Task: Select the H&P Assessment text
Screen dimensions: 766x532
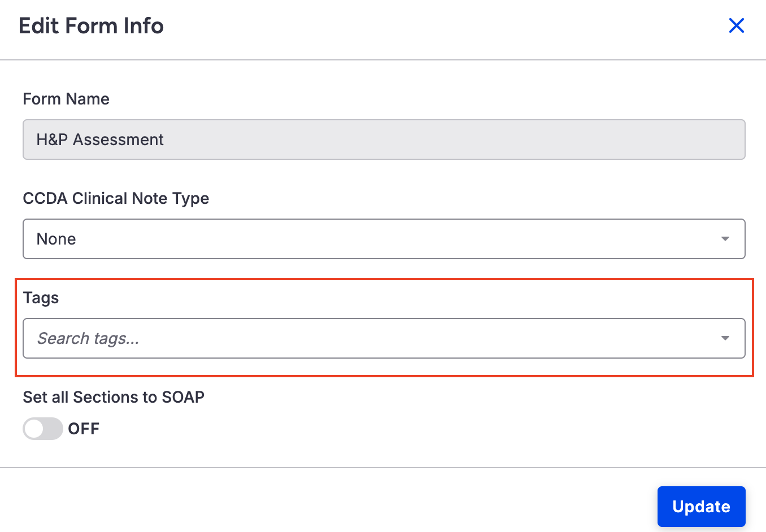Action: coord(100,139)
